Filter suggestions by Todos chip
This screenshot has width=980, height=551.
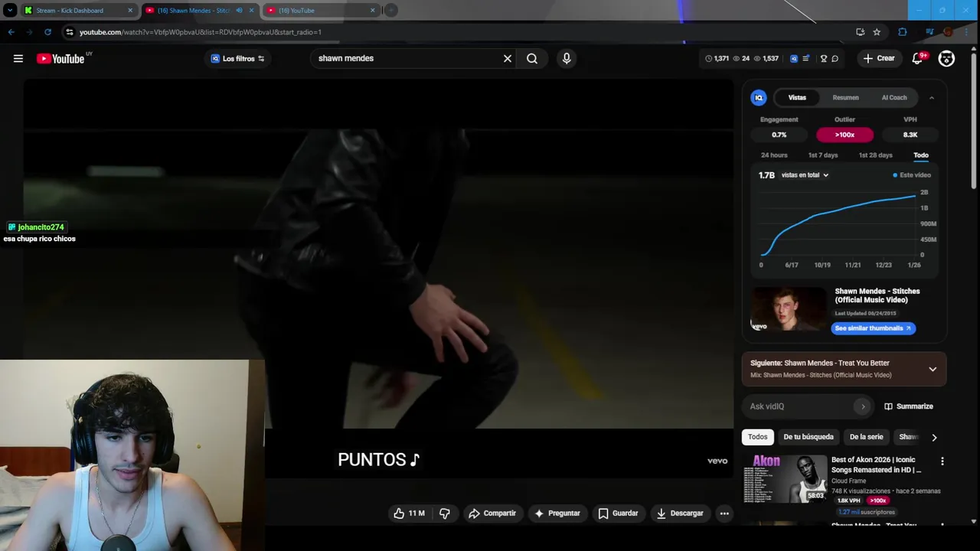click(x=757, y=437)
